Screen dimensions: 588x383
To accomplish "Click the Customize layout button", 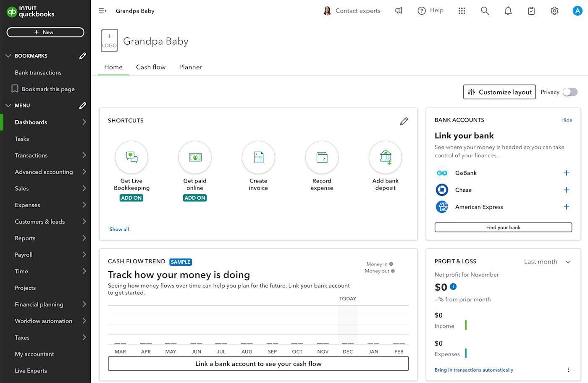I will click(499, 92).
